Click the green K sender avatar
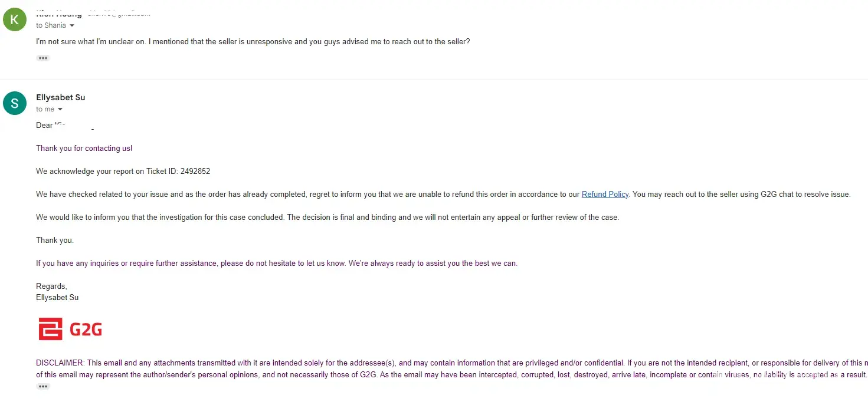The height and width of the screenshot is (405, 868). [15, 19]
